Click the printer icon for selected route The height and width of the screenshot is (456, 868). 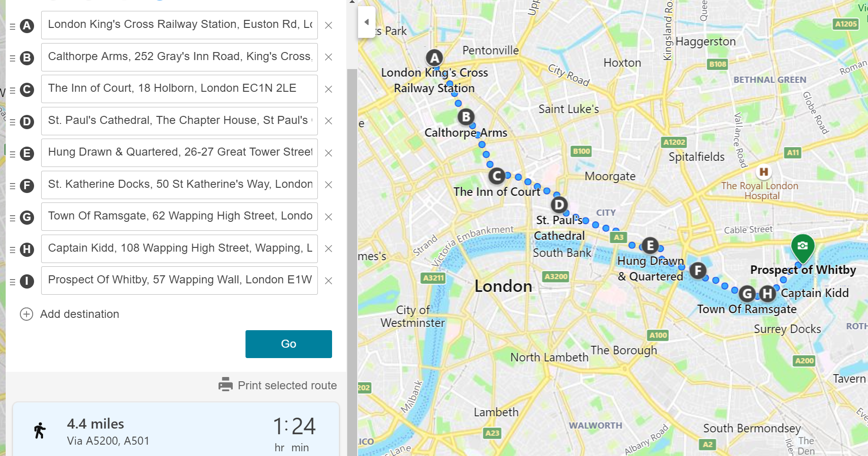coord(226,385)
